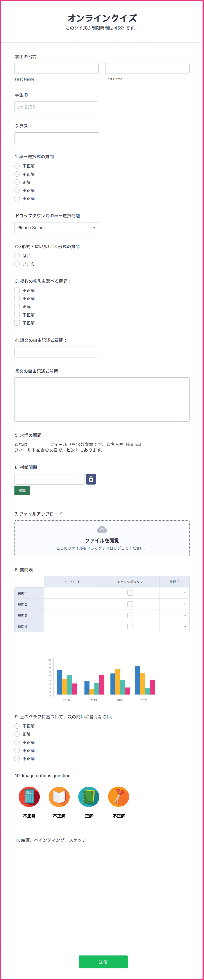Select the calculator image option

tap(29, 796)
